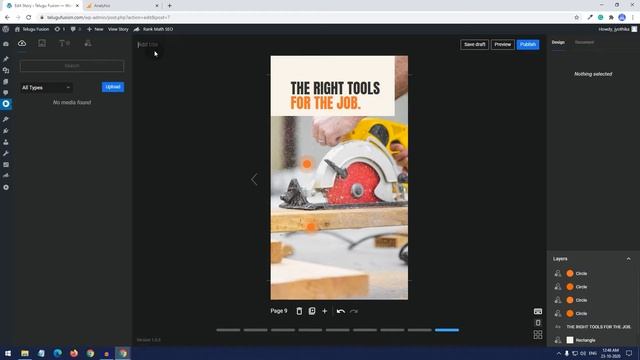This screenshot has height=360, width=640.
Task: Open Tools wrench in WordPress sidebar
Action: tap(6, 153)
